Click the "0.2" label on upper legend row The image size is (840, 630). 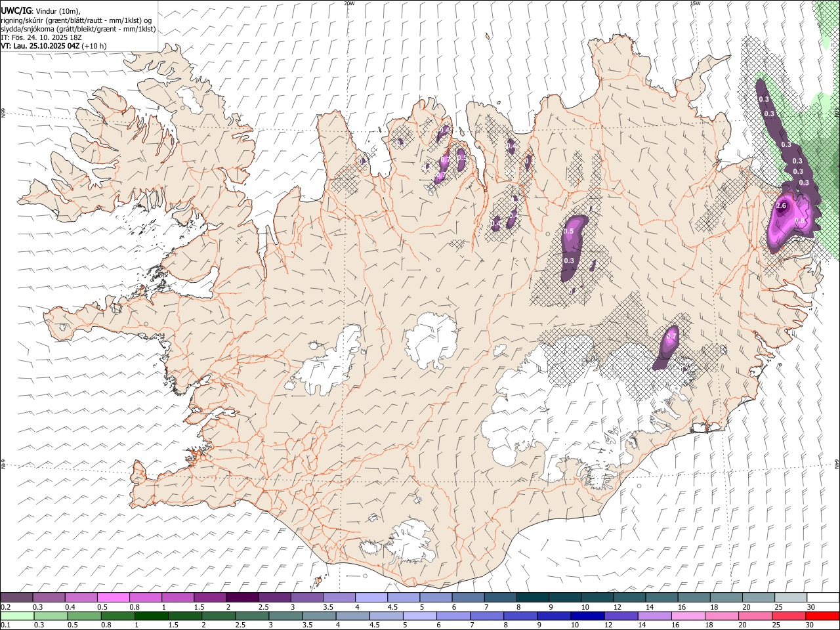click(x=6, y=607)
